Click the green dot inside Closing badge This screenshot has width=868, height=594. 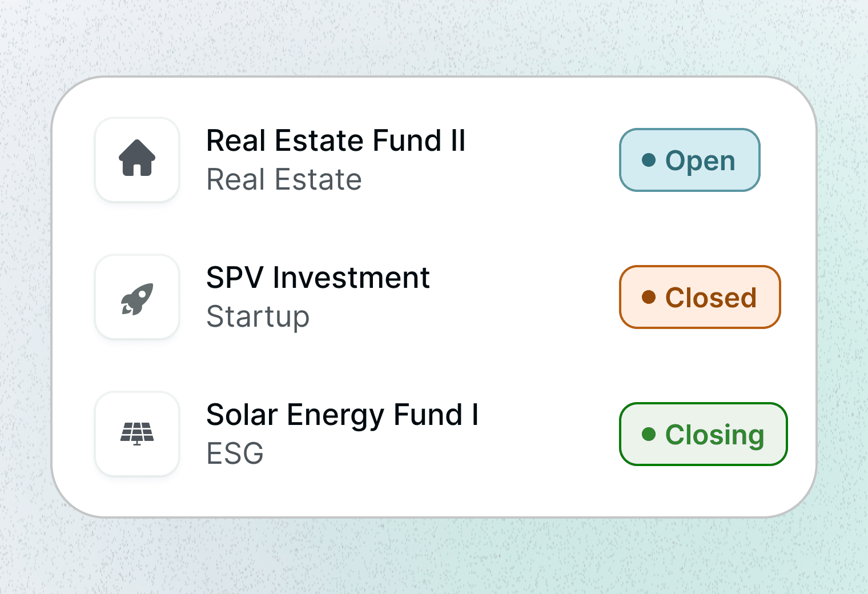pyautogui.click(x=649, y=434)
